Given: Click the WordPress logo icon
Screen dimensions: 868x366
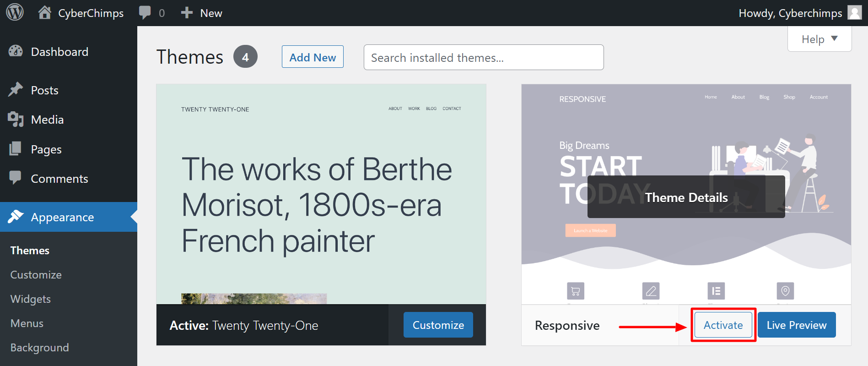Looking at the screenshot, I should coord(15,12).
